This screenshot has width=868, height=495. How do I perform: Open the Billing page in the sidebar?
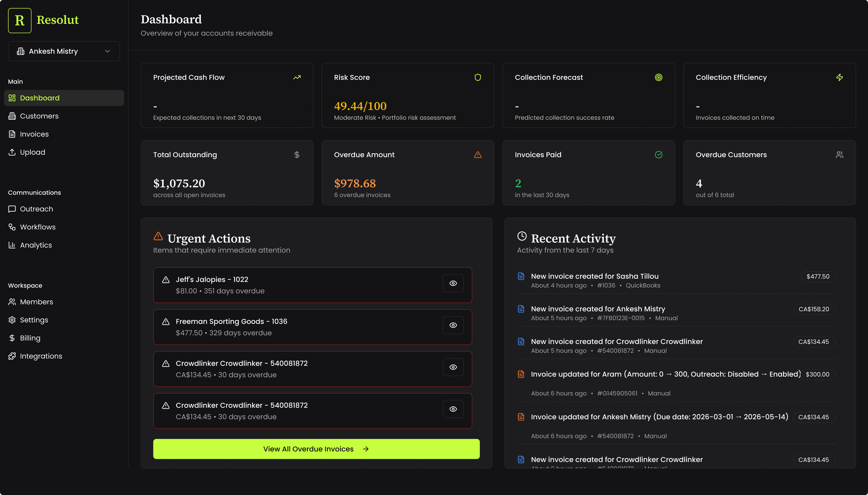[x=30, y=338]
